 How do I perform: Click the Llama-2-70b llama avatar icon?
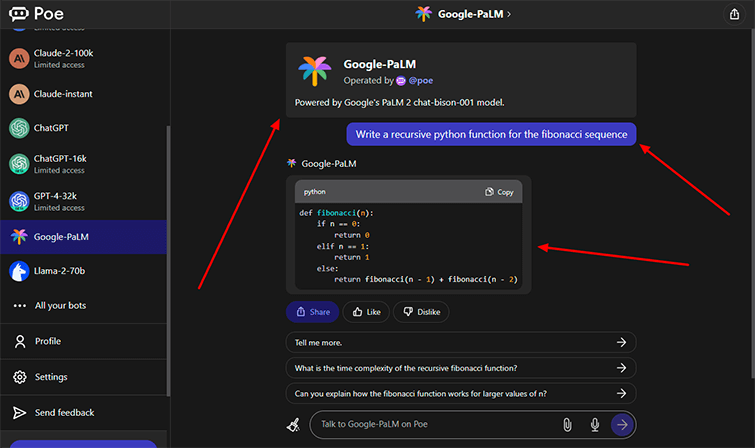click(19, 271)
